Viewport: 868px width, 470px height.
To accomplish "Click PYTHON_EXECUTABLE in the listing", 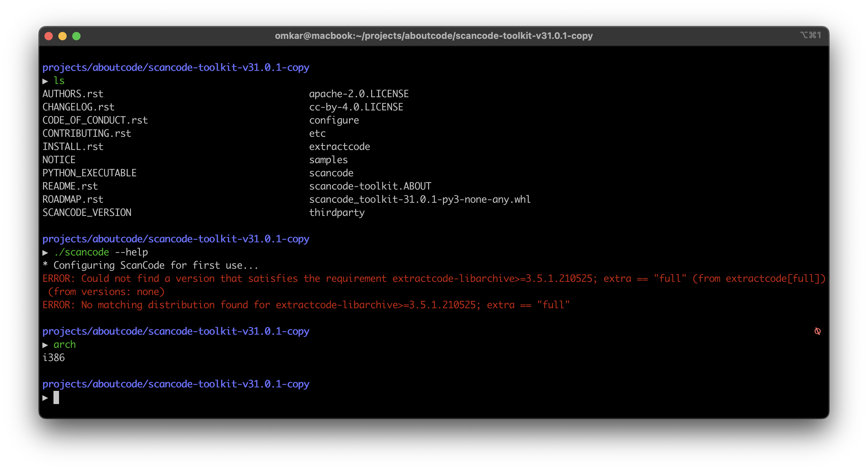I will (90, 173).
